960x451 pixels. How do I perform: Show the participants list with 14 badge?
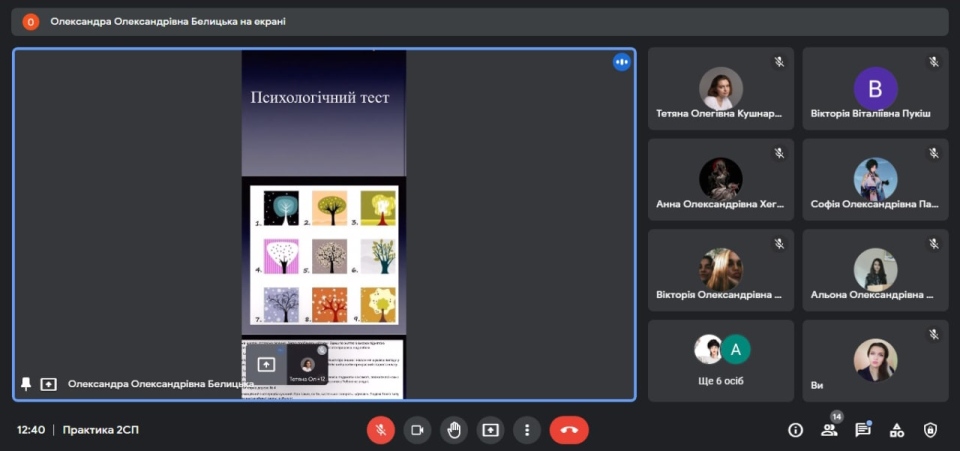pos(829,430)
